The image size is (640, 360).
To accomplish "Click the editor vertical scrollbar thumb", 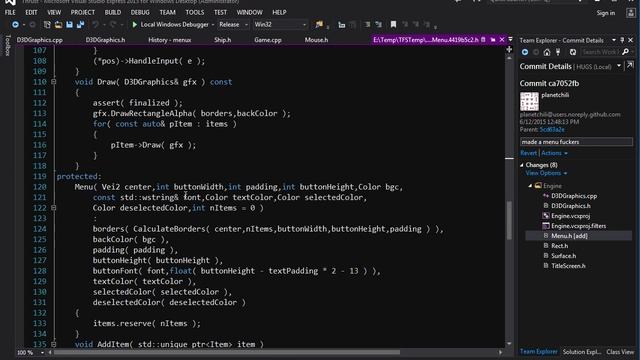I will coord(509,221).
